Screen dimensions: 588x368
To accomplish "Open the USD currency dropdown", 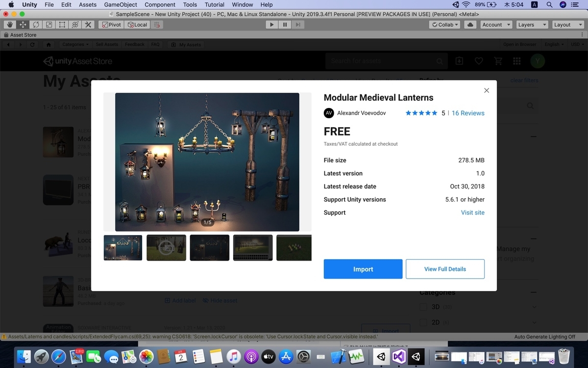I will [577, 44].
